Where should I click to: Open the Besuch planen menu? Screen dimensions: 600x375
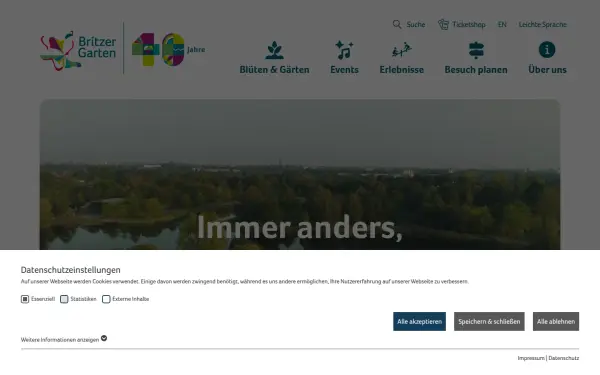(x=476, y=70)
